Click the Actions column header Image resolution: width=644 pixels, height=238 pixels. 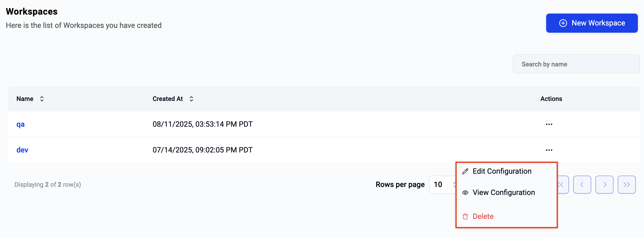pyautogui.click(x=551, y=99)
